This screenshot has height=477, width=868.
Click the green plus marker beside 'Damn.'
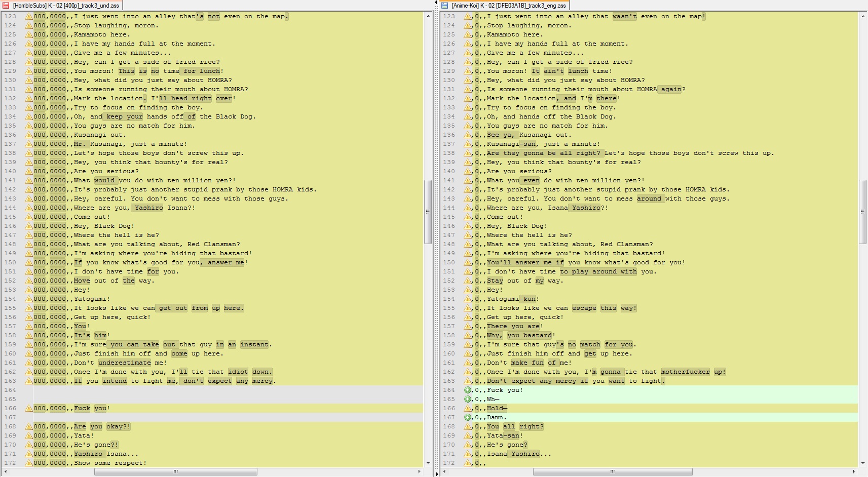(x=468, y=417)
